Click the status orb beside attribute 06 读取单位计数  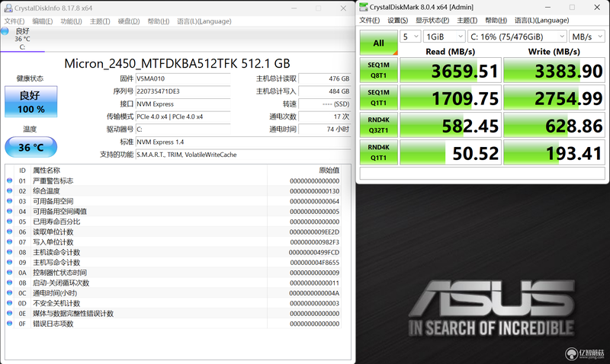click(x=10, y=231)
